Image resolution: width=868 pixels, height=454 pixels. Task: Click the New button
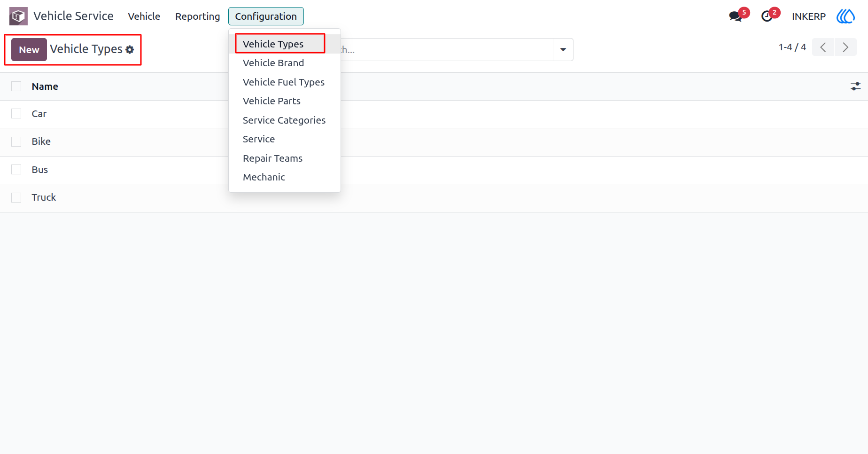29,50
